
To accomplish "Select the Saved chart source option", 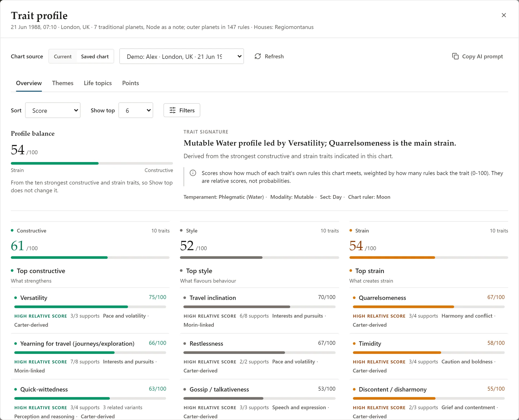I will coord(95,56).
